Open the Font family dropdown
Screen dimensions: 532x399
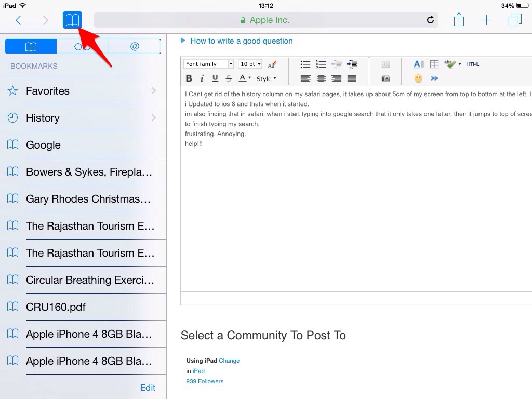click(x=208, y=64)
